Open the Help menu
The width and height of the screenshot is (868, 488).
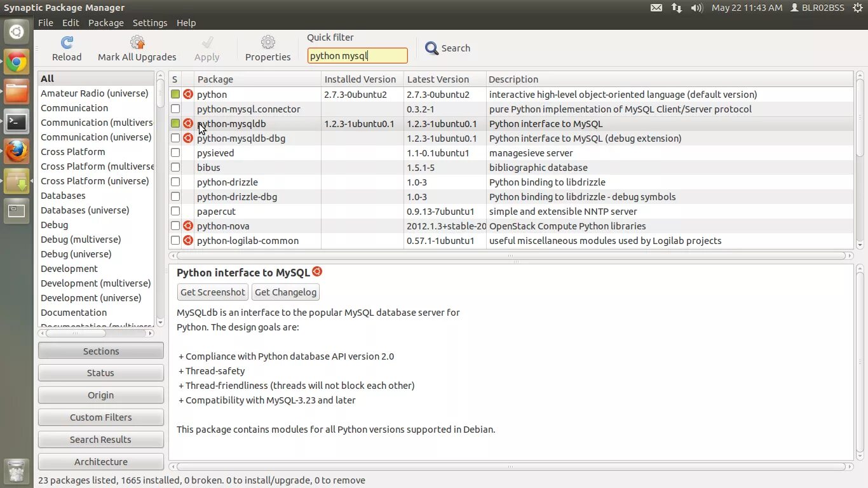click(186, 22)
